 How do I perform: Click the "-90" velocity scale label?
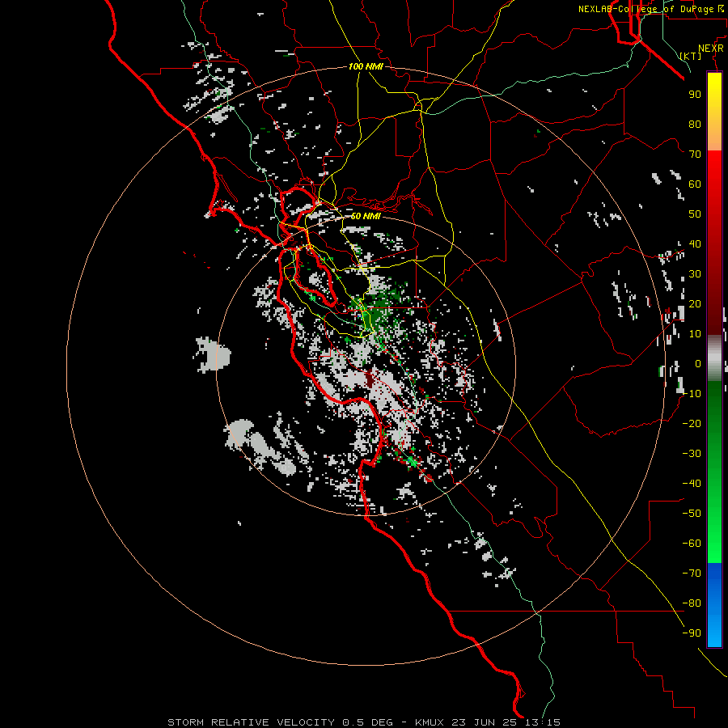coord(692,633)
